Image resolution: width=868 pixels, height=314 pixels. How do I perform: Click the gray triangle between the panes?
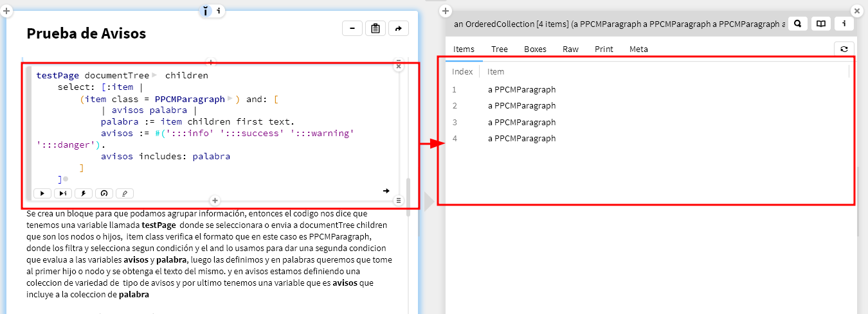[429, 201]
